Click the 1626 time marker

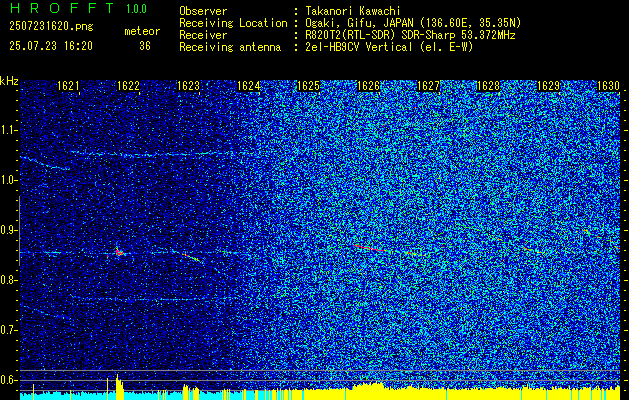point(368,86)
